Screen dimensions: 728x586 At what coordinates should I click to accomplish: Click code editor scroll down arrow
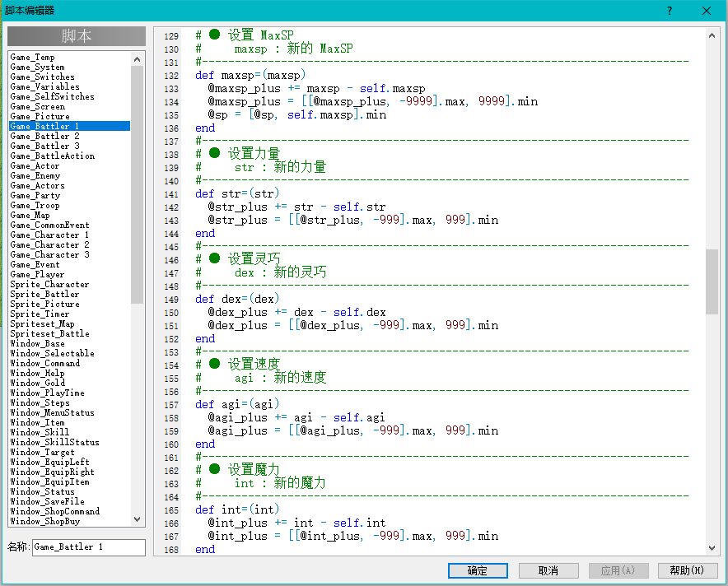click(712, 548)
